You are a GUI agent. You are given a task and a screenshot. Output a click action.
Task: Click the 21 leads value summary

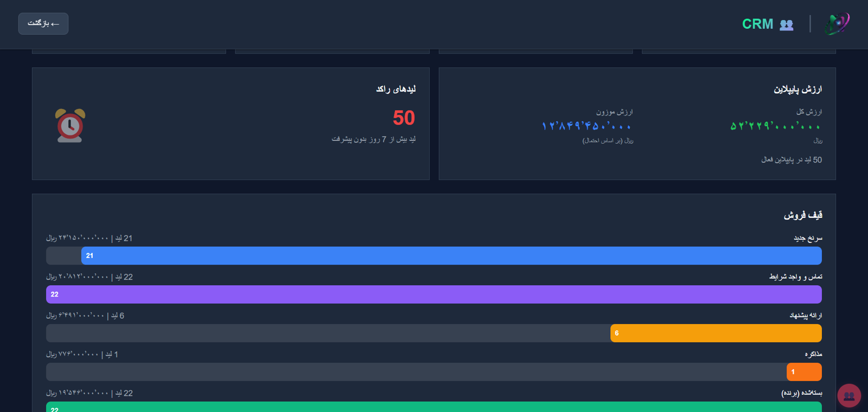coord(89,238)
